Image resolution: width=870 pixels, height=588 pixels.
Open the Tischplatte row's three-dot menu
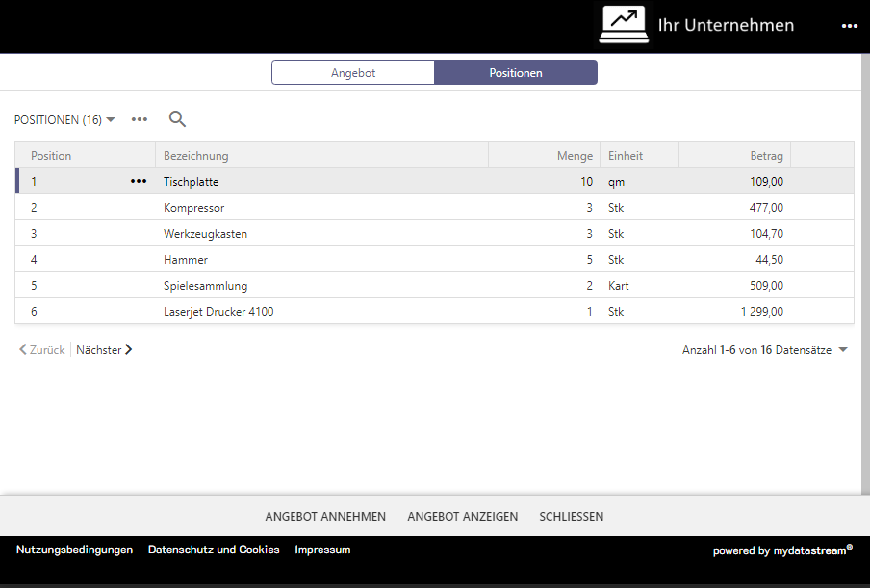[x=139, y=181]
